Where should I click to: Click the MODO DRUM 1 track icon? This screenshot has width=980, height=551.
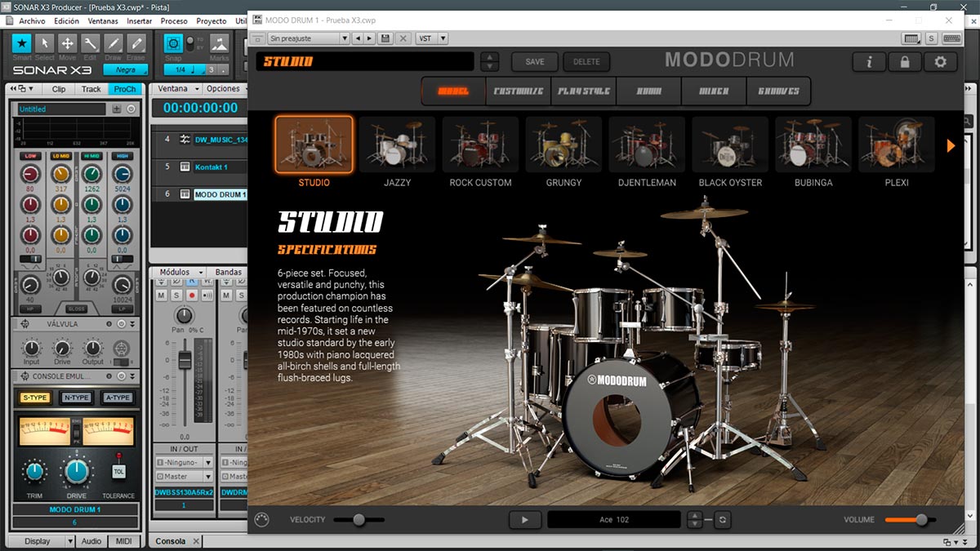(x=185, y=194)
